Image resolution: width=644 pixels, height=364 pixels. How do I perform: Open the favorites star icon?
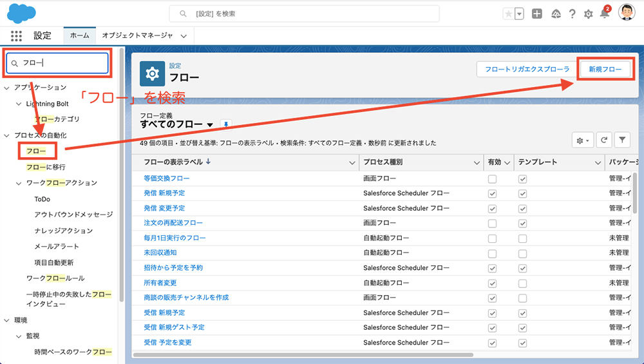pyautogui.click(x=509, y=14)
